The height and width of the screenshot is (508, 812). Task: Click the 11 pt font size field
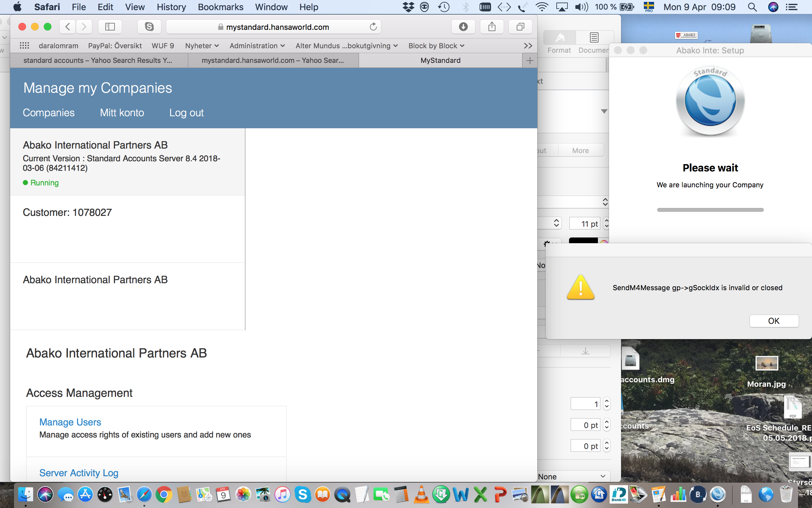[x=585, y=224]
